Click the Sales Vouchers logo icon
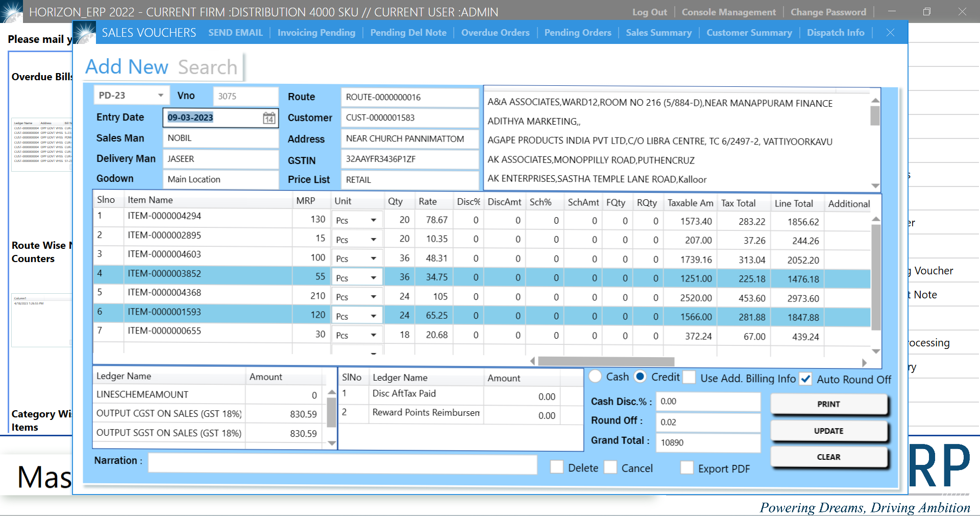Image resolution: width=980 pixels, height=516 pixels. click(85, 33)
